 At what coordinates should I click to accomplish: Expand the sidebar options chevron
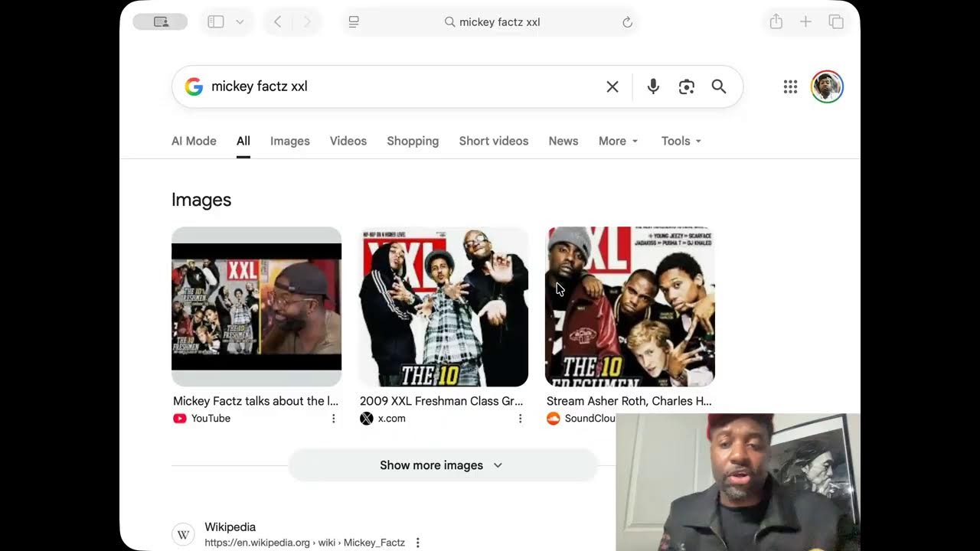point(240,22)
